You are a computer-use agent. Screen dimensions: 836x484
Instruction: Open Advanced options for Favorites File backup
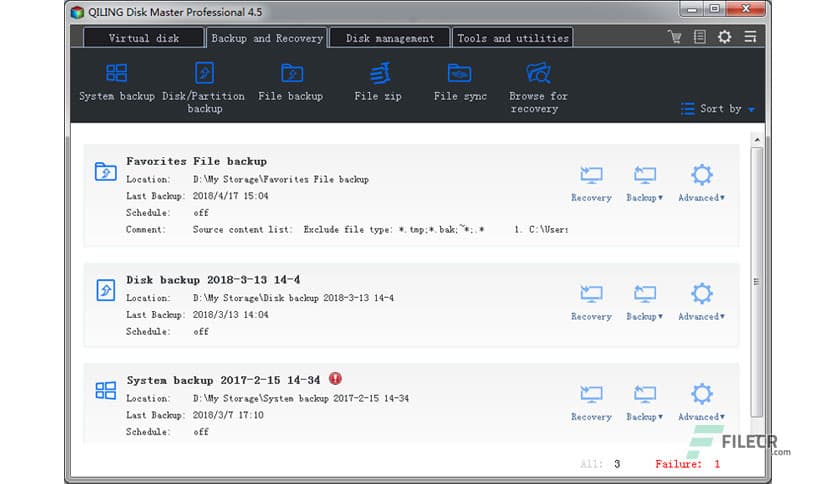pos(701,184)
